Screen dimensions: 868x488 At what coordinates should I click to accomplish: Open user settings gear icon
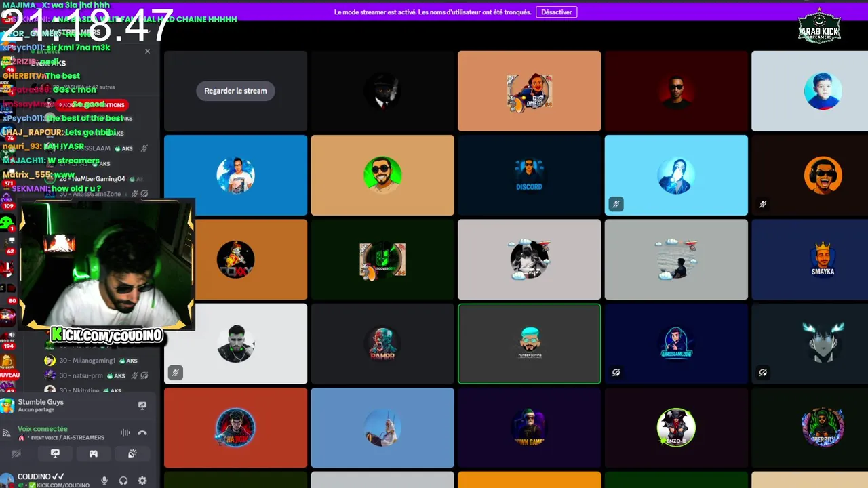[142, 481]
